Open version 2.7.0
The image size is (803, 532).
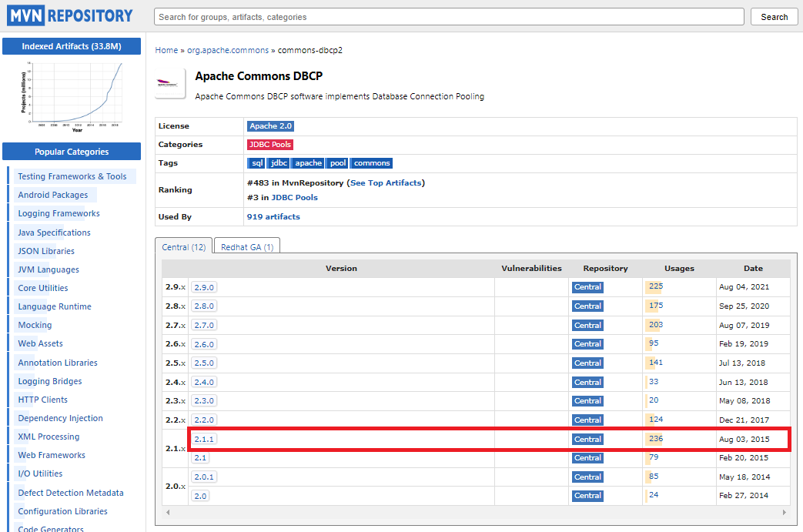[204, 325]
